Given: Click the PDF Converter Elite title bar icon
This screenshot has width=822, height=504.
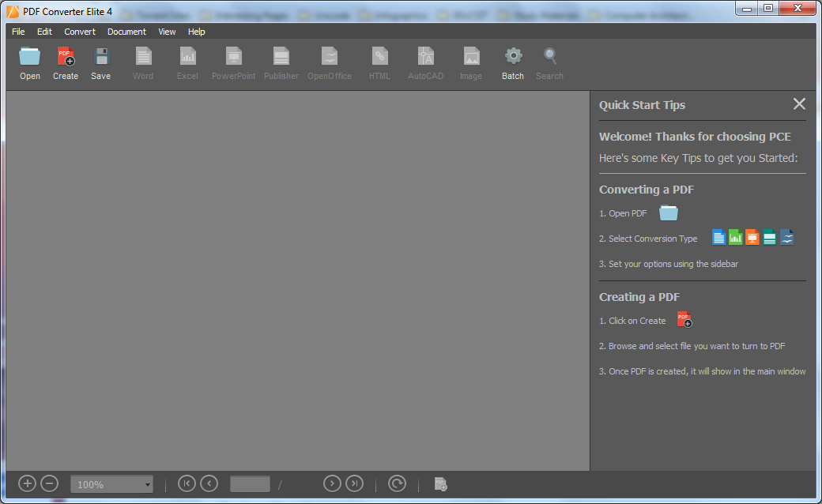Looking at the screenshot, I should [x=13, y=12].
